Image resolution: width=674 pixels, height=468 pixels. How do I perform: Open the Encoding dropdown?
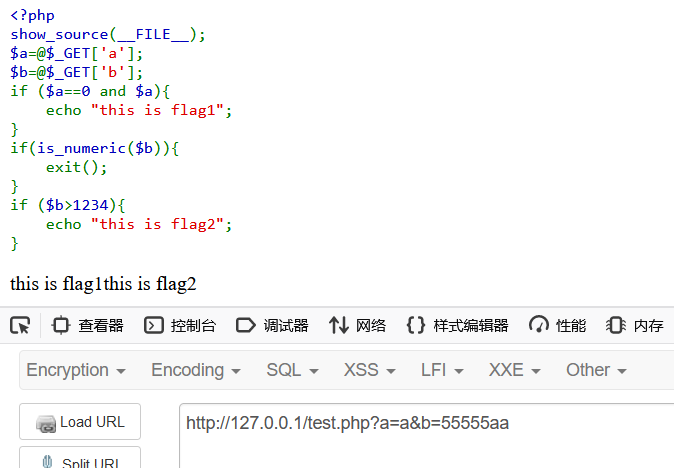(196, 370)
